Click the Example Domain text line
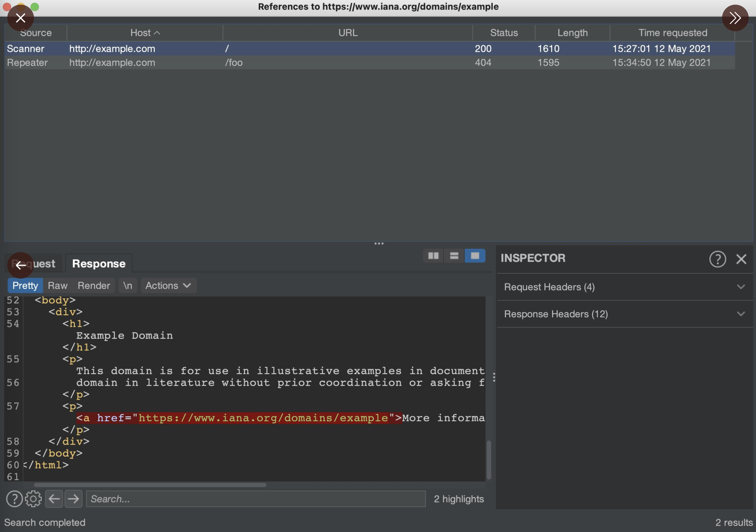 124,335
